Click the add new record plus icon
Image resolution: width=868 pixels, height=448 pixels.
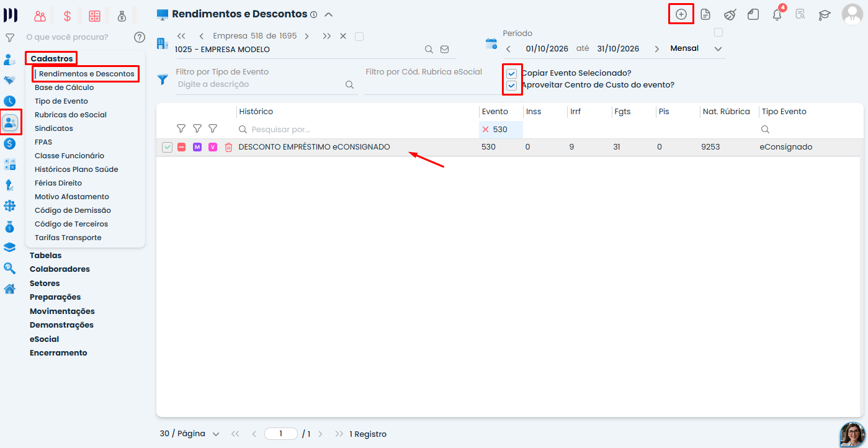[x=681, y=14]
